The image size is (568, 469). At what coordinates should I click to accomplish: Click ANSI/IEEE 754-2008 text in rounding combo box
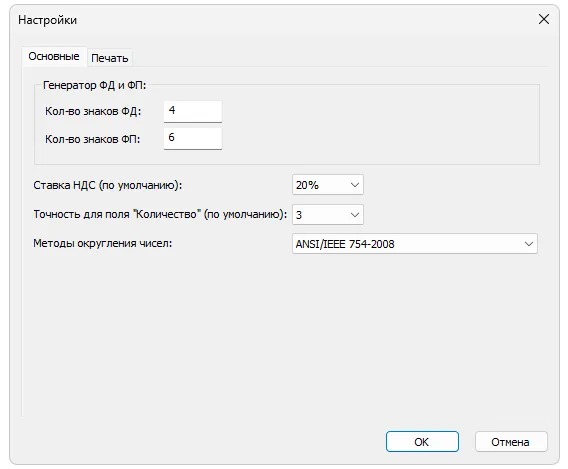point(345,244)
